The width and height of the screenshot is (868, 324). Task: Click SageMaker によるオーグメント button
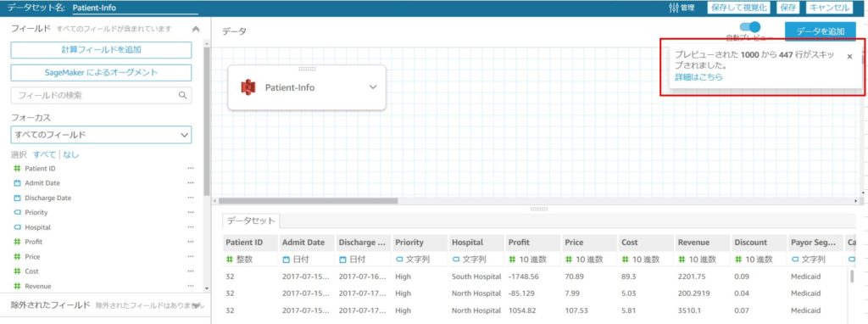click(102, 73)
